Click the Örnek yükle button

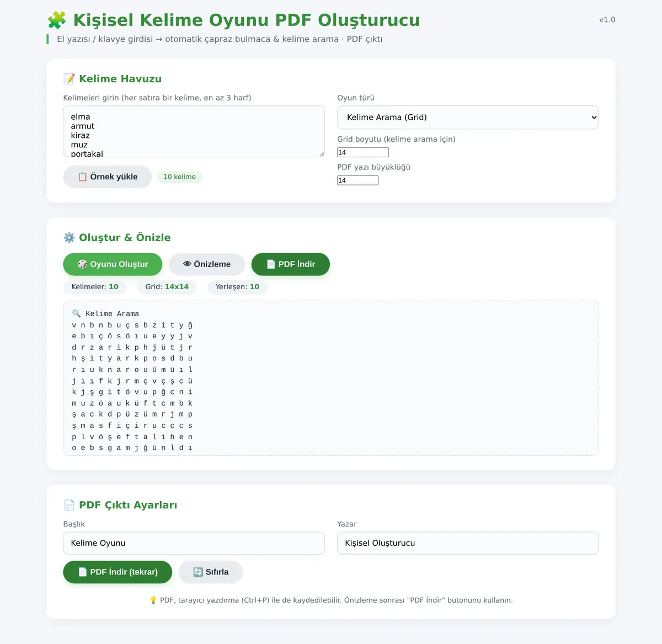[108, 177]
